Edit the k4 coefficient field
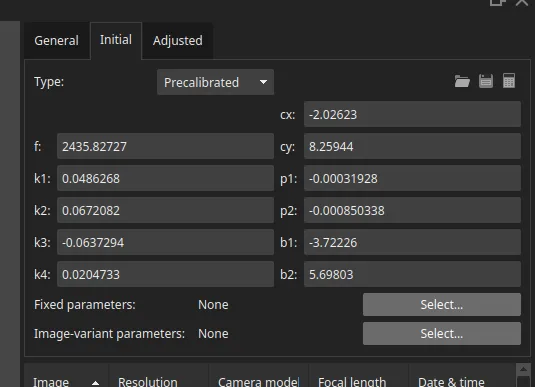 click(x=165, y=274)
